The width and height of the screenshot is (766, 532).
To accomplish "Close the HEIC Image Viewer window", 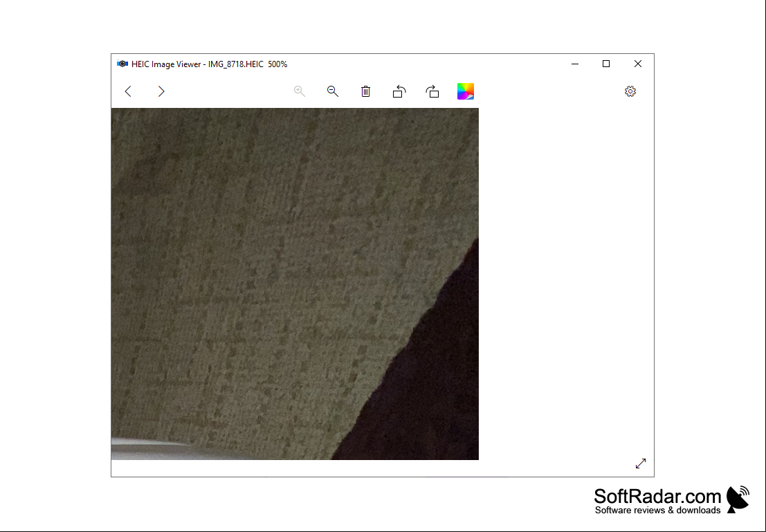I will coord(637,64).
